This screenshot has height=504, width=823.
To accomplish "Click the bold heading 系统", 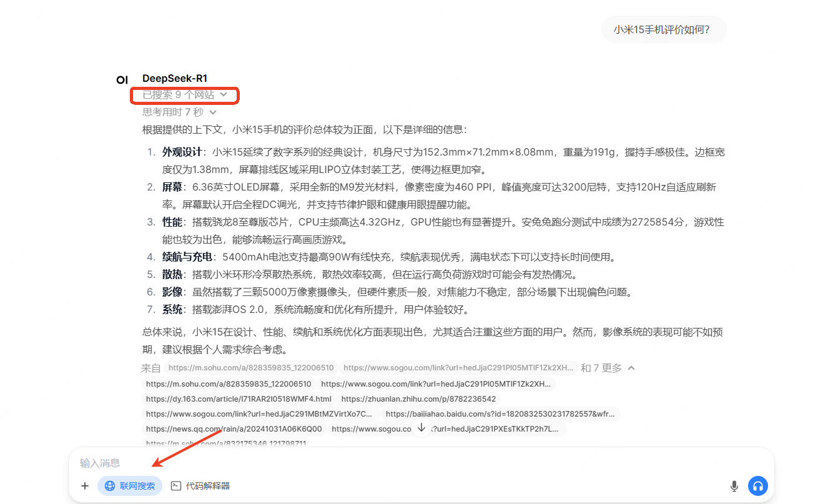I will click(x=172, y=310).
